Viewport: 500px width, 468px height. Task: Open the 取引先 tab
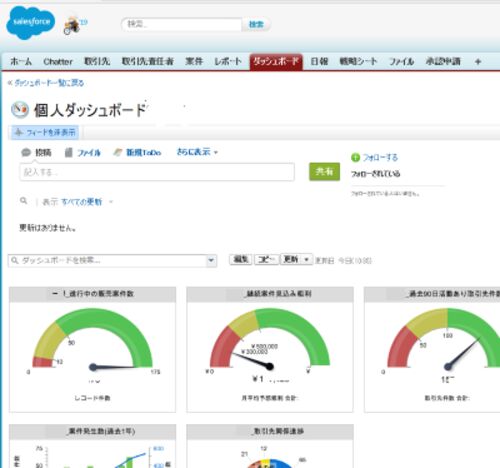click(x=97, y=62)
